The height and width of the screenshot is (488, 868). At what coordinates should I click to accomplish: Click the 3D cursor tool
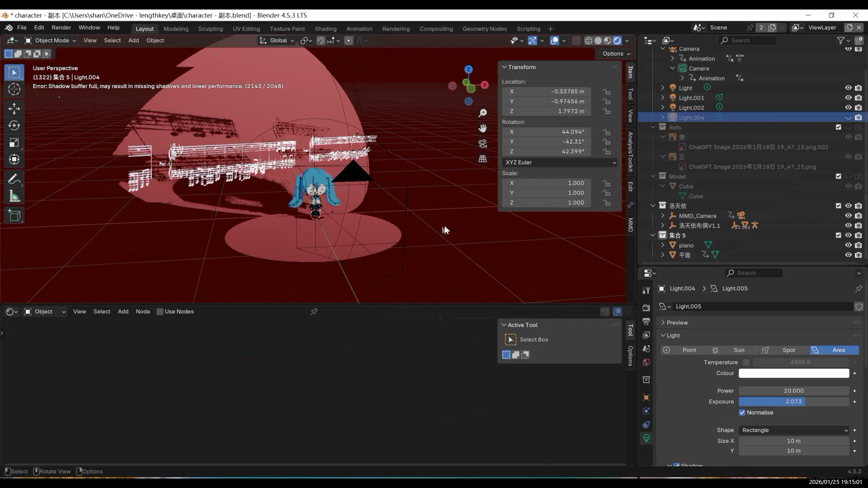pos(14,89)
